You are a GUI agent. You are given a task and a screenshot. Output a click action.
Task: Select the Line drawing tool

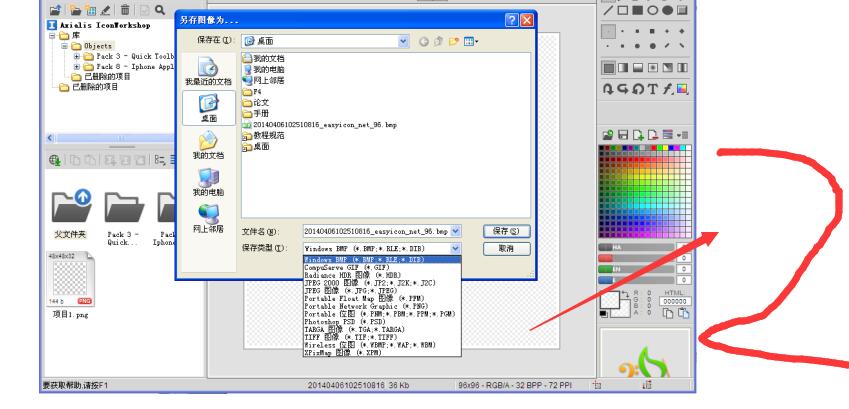pos(609,10)
